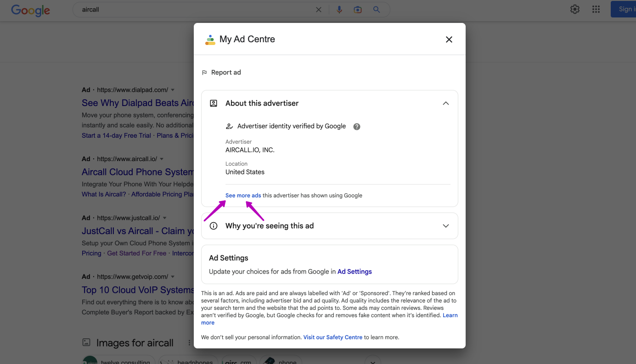Click the image icon beside Images for aircall
The width and height of the screenshot is (636, 364).
86,342
